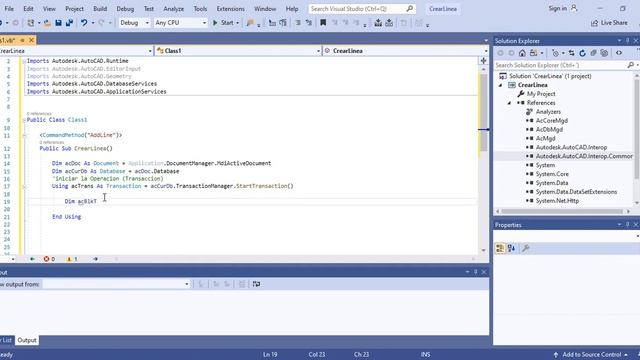
Task: Open the Build menu
Action: tap(100, 9)
